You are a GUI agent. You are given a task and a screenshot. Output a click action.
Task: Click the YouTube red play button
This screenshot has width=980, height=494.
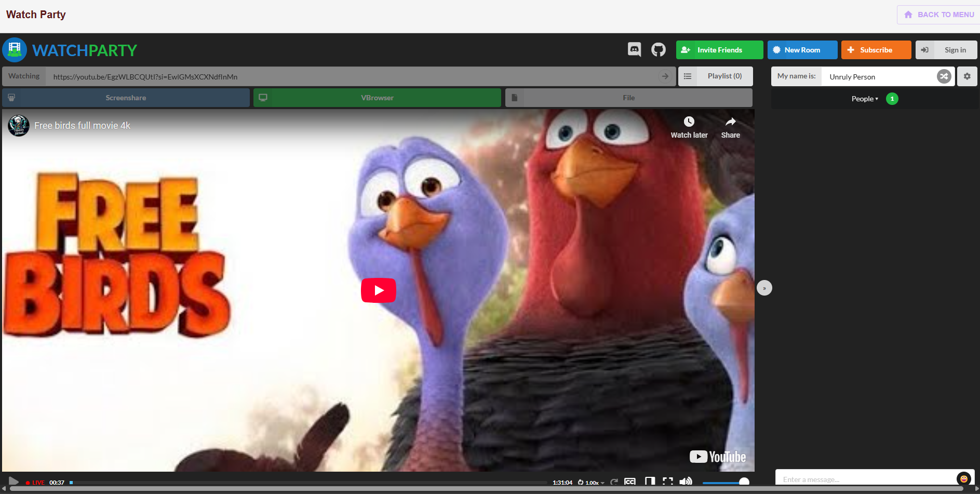[379, 290]
